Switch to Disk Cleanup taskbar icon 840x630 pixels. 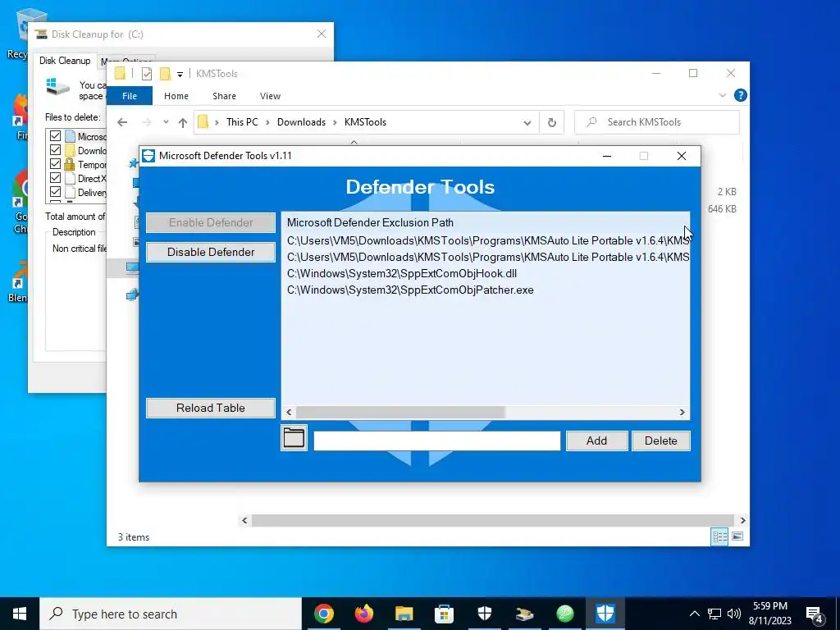524,614
